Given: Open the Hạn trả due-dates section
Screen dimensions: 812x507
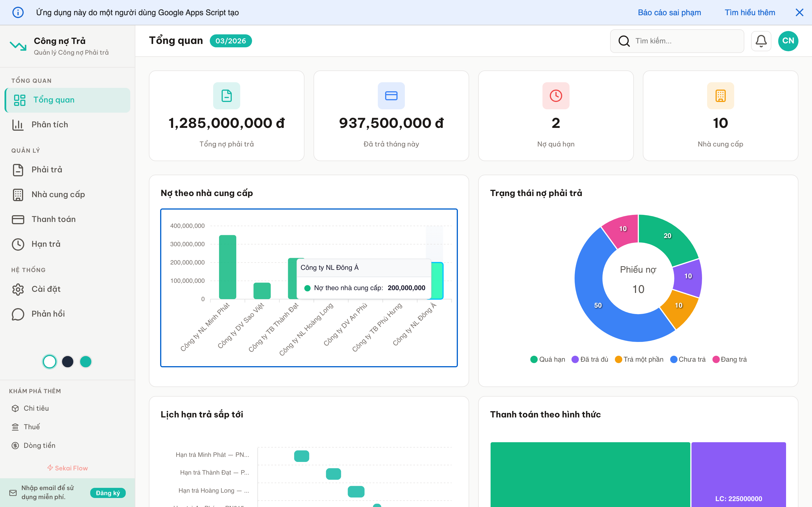Looking at the screenshot, I should (x=46, y=244).
